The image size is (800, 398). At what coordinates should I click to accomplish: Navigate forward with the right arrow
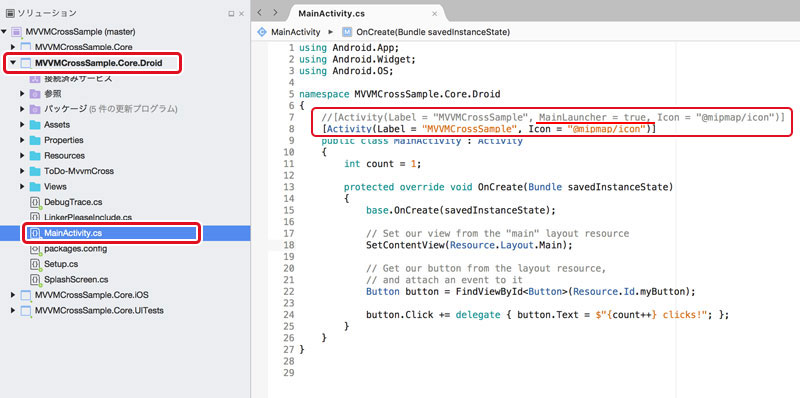pyautogui.click(x=276, y=13)
